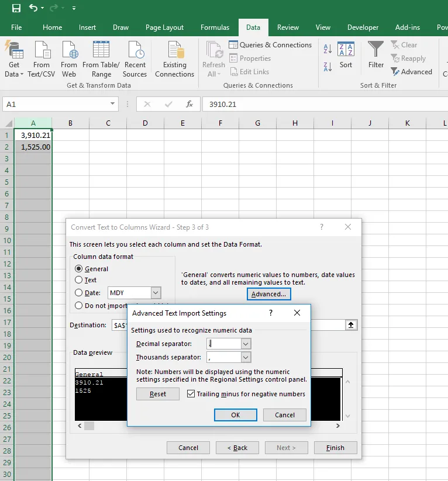The height and width of the screenshot is (481, 448).
Task: Open the Name Box dropdown arrow
Action: [113, 104]
